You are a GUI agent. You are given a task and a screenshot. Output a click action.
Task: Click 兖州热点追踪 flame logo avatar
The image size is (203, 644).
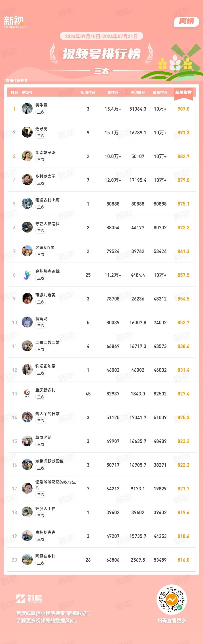27,275
